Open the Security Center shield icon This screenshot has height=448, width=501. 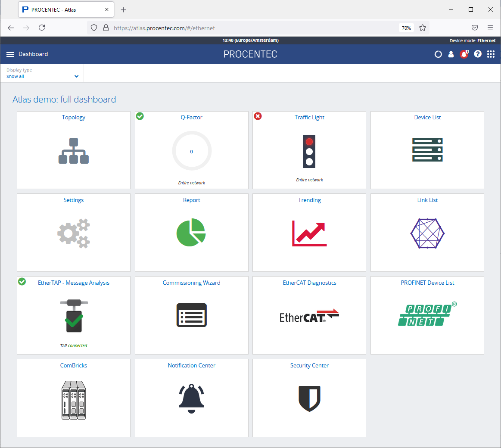coord(309,399)
